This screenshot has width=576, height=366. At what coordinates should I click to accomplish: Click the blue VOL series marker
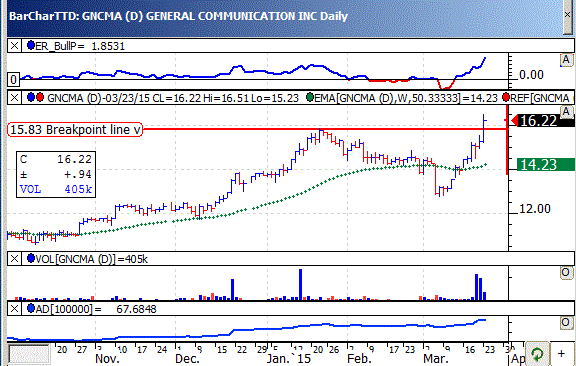[x=31, y=259]
